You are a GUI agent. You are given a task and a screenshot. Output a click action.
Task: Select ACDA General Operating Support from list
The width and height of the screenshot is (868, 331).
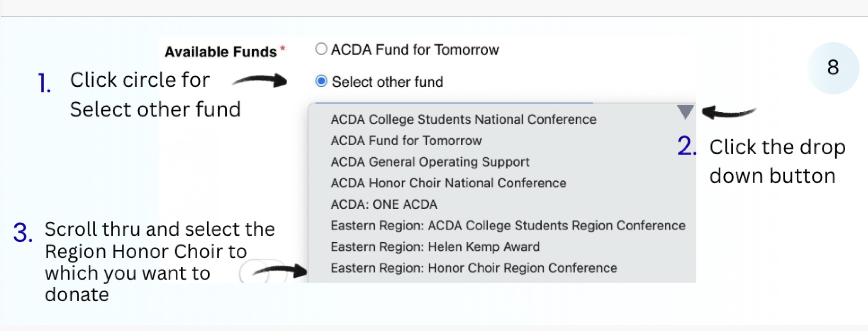coord(430,162)
